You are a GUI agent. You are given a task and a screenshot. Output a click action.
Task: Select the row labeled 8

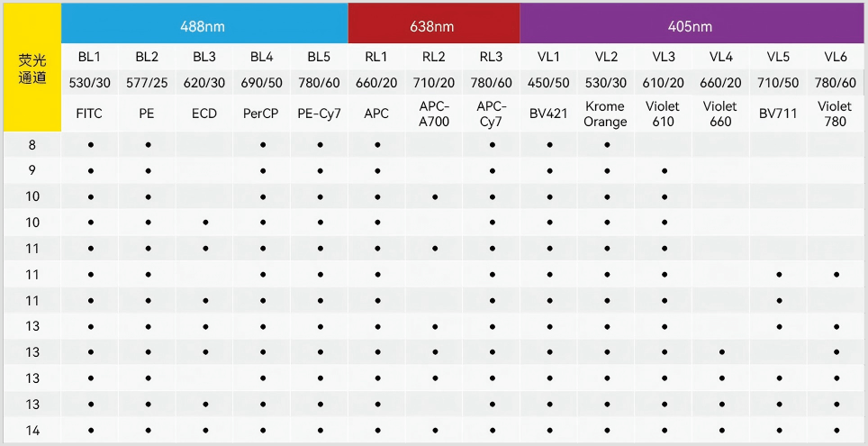point(32,144)
